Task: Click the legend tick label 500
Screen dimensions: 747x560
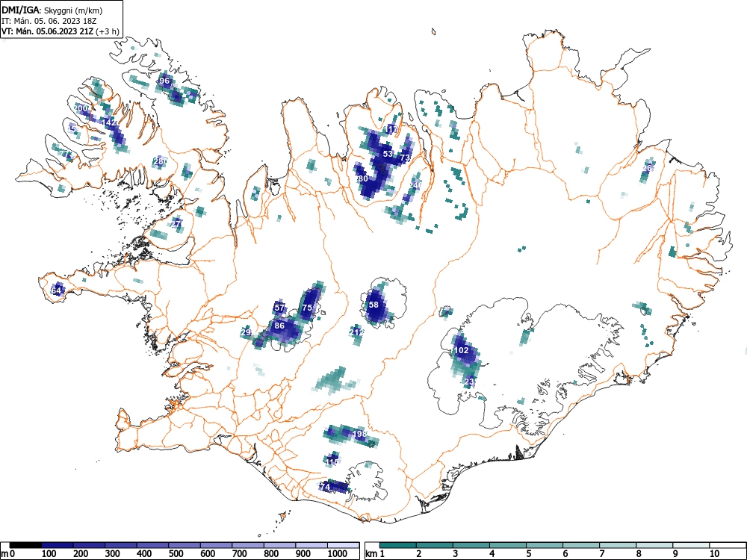Action: click(x=176, y=554)
